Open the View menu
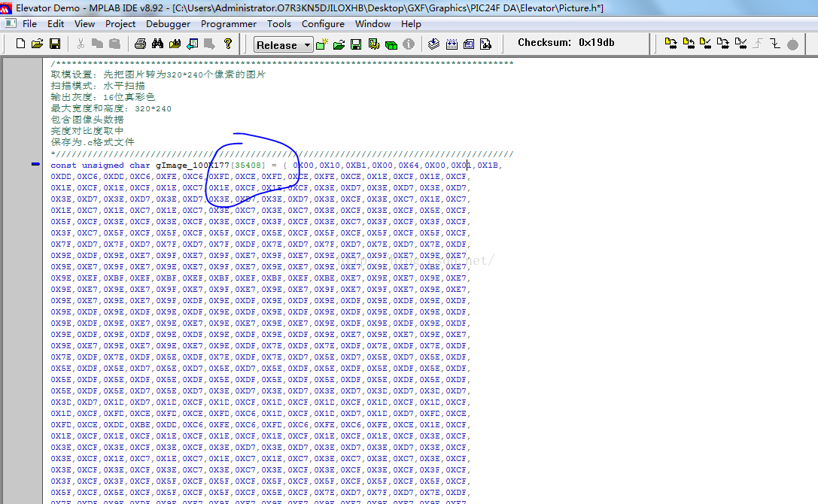The width and height of the screenshot is (818, 504). [x=84, y=24]
